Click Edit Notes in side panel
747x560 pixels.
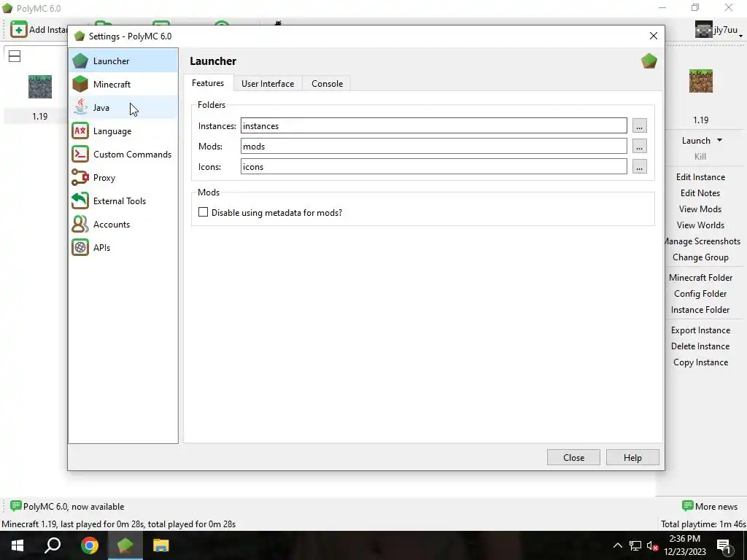click(x=700, y=192)
